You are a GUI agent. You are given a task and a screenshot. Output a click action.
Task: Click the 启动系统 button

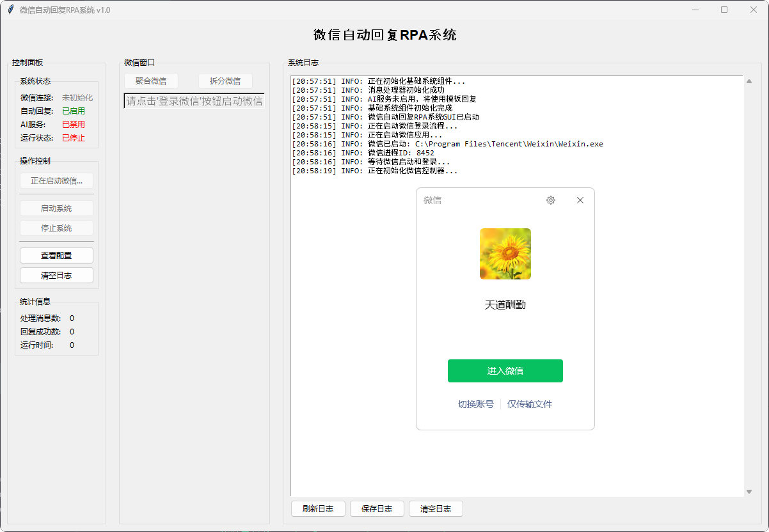point(56,208)
